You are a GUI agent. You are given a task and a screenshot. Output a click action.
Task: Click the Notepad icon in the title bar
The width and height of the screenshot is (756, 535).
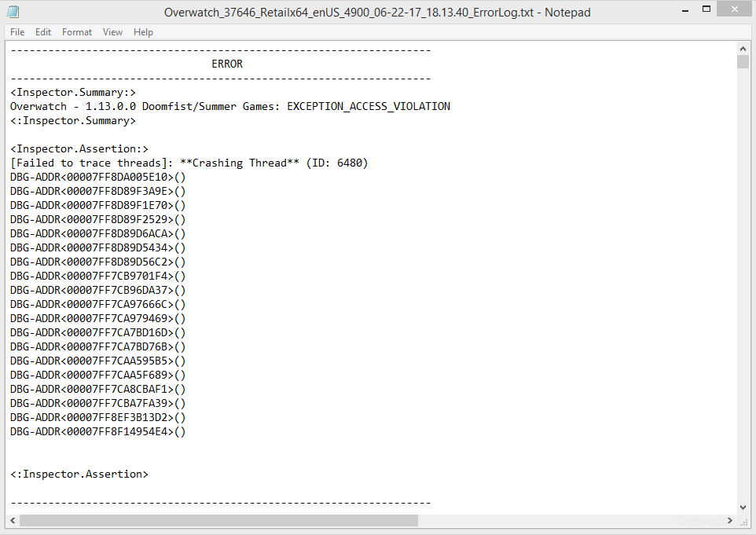coord(13,12)
